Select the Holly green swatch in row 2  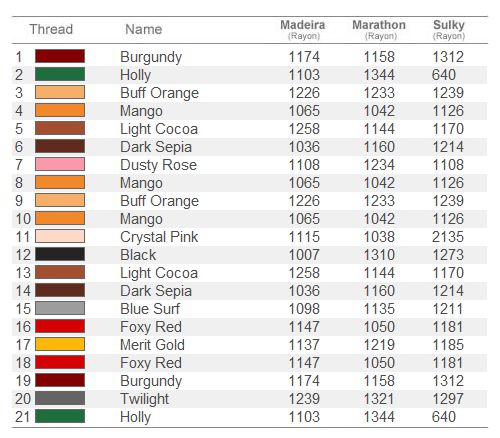click(x=60, y=74)
